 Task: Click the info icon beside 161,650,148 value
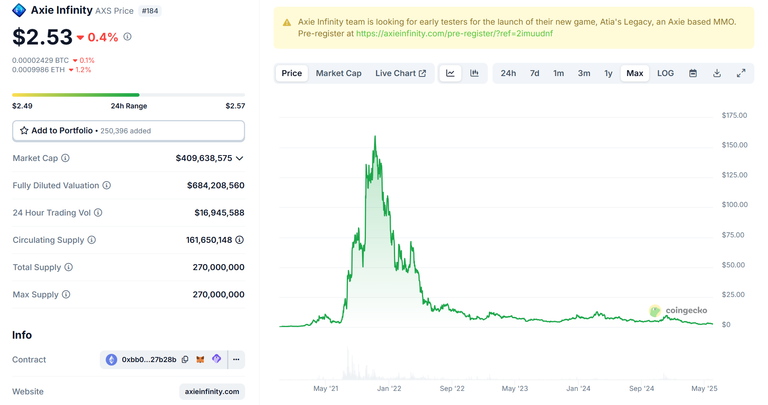[x=240, y=240]
